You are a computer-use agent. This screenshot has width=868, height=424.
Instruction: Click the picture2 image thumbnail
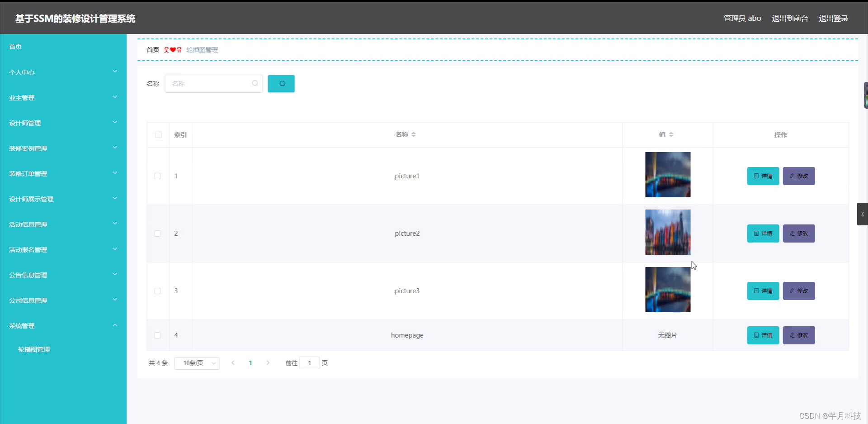coord(667,232)
